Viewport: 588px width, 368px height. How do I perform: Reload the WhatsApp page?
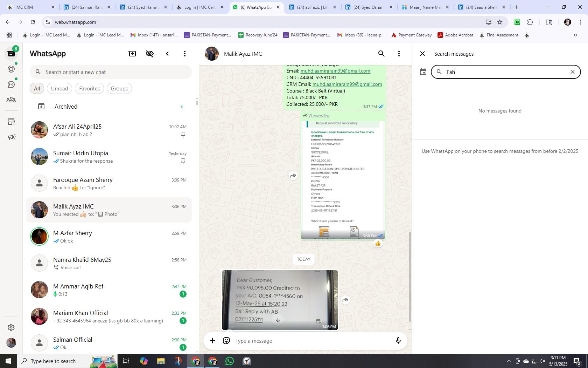33,22
